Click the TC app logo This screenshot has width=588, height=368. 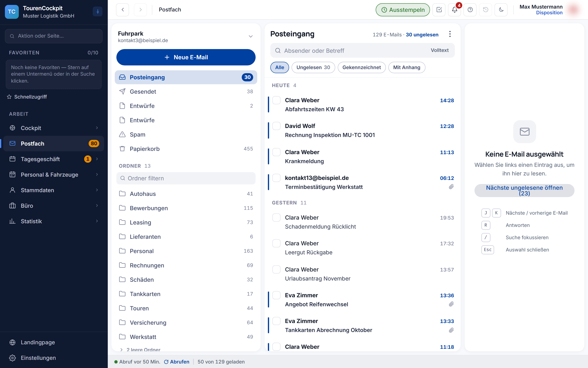coord(12,12)
